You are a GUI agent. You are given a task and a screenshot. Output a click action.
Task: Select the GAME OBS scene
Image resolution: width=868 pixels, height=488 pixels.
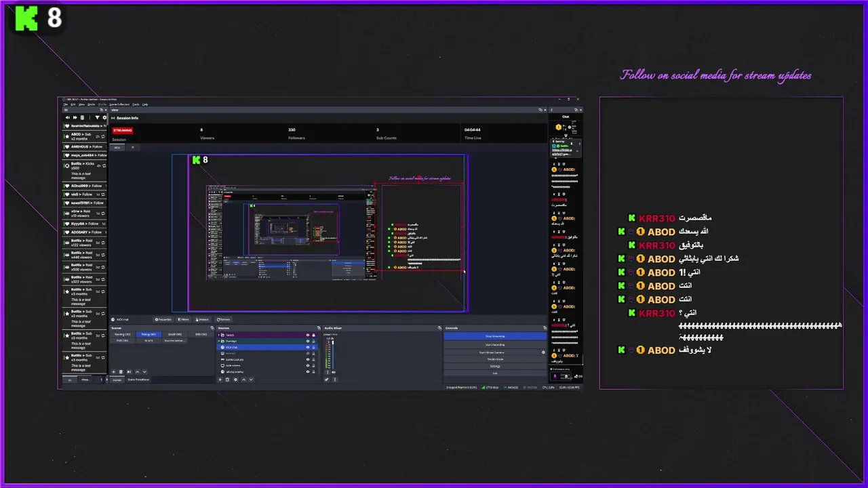pyautogui.click(x=175, y=334)
